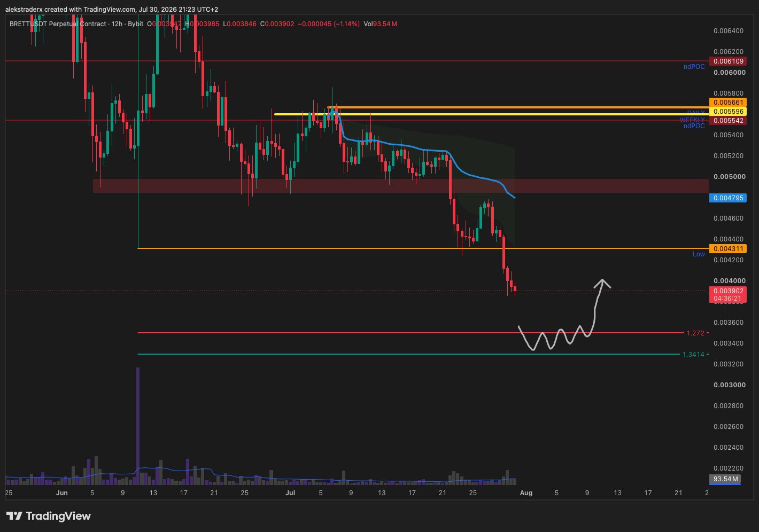The height and width of the screenshot is (532, 759).
Task: Click the 1.3414 Fibonacci level label
Action: 693,355
